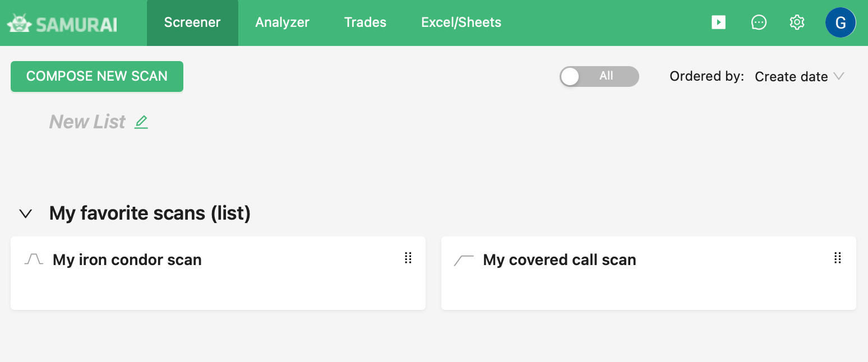Click the covered call payoff diagram icon

coord(463,259)
